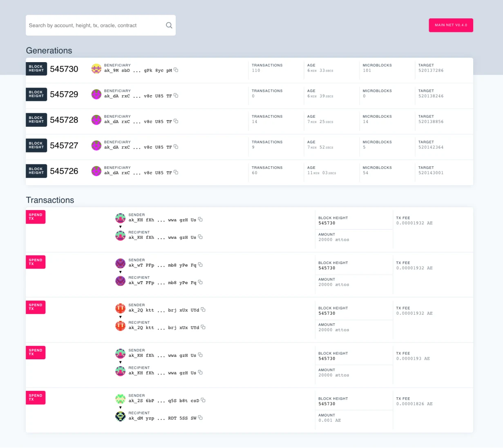
Task: Copy beneficiary address of block 545728
Action: point(176,121)
